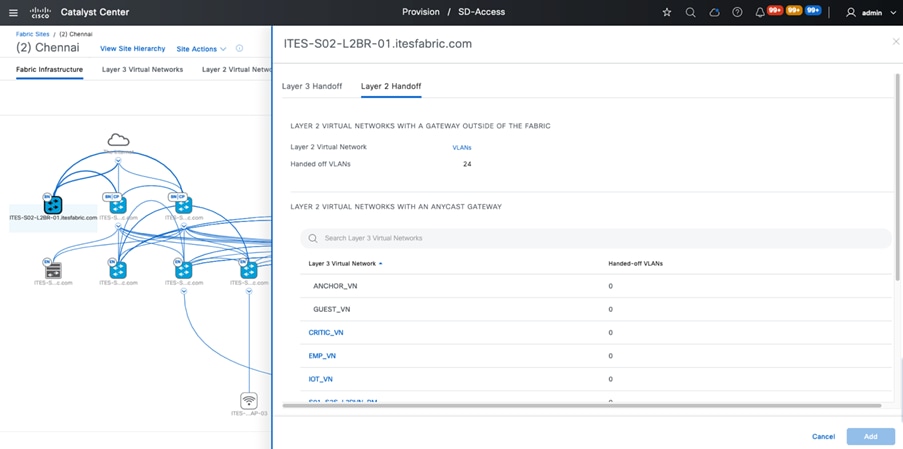Select the ITES-S02-L2BR-01 device icon in topology
Image resolution: width=903 pixels, height=449 pixels.
click(x=53, y=204)
